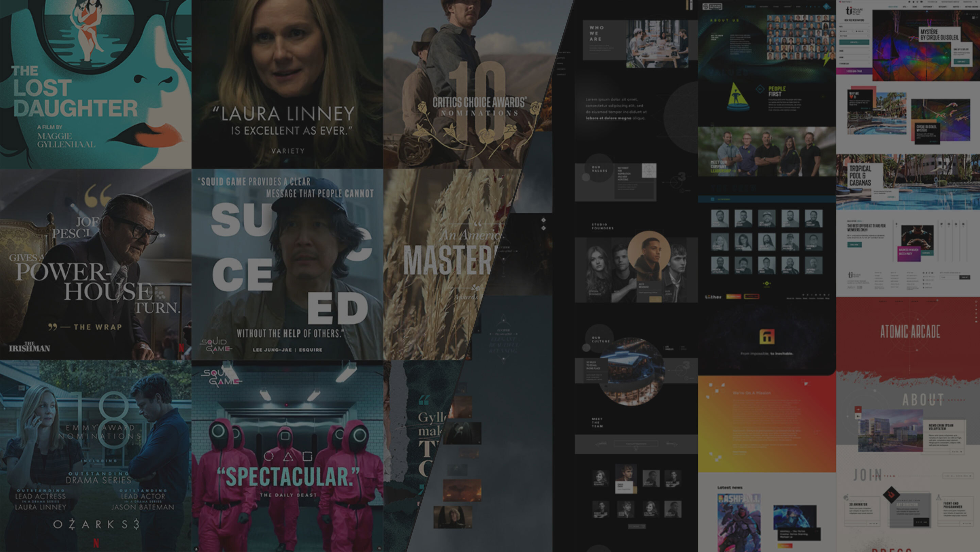Click the ABOUT heading on Atomic Arcade page
The image size is (980, 552).
click(x=923, y=400)
